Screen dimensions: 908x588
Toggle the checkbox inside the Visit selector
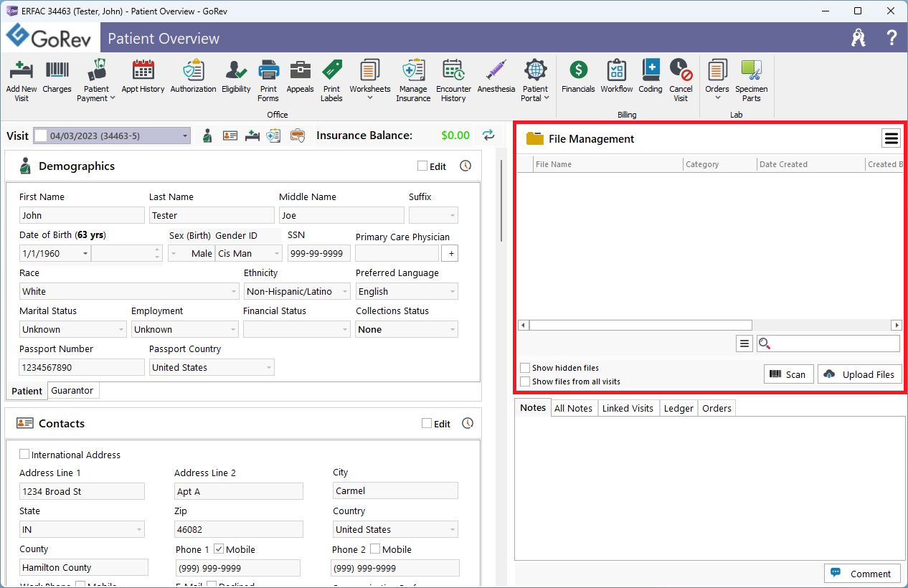[x=41, y=136]
